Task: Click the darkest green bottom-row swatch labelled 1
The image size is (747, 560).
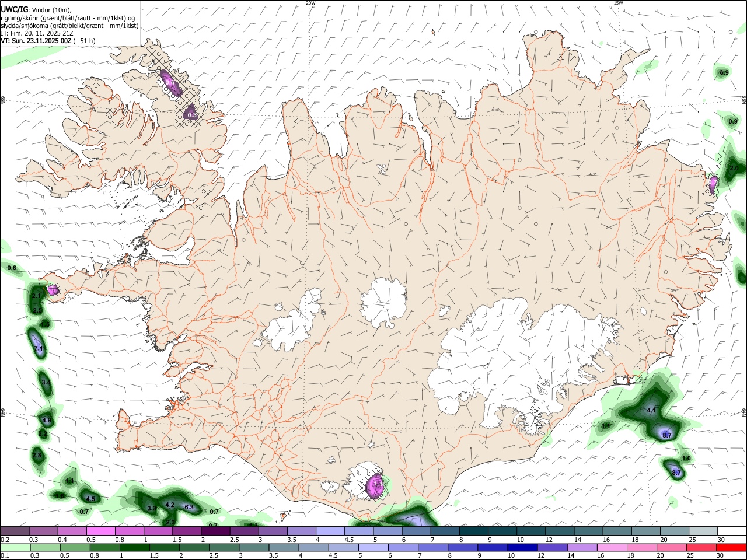Action: pyautogui.click(x=134, y=547)
